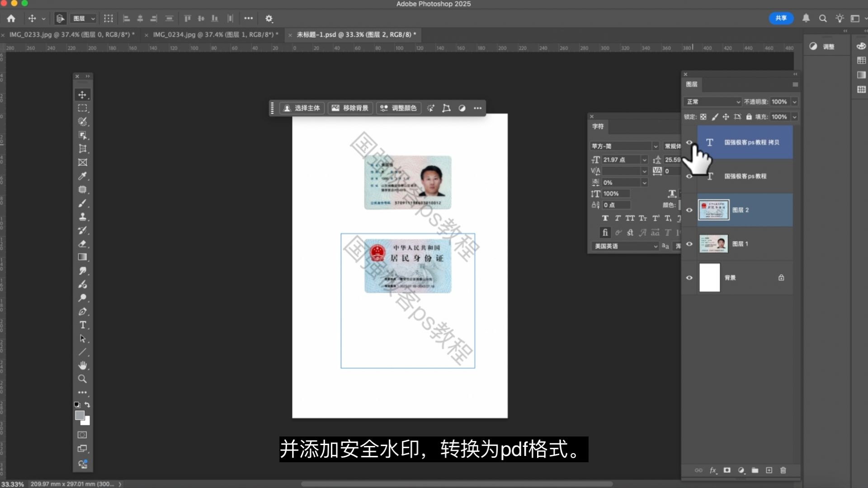Choose the Quick Selection tool

82,122
